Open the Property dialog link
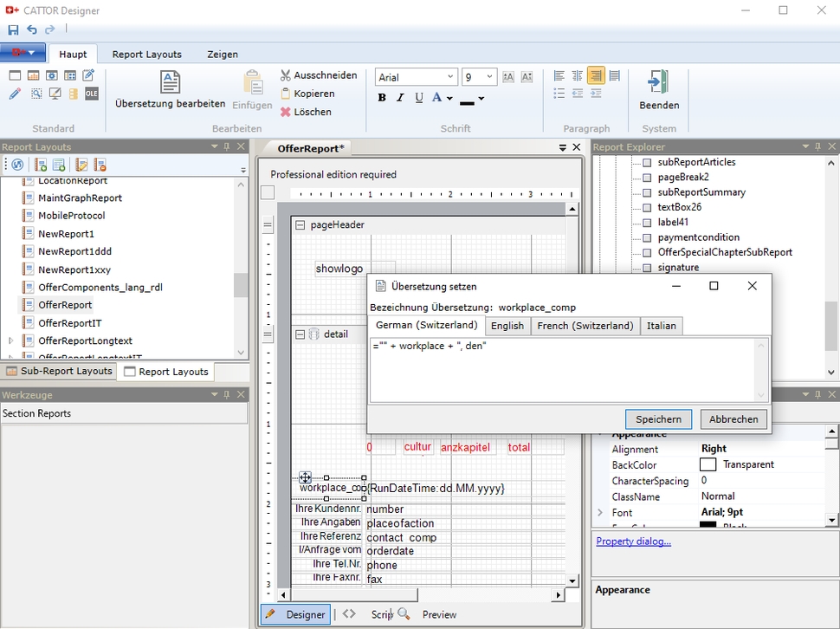The width and height of the screenshot is (840, 629). pyautogui.click(x=633, y=541)
